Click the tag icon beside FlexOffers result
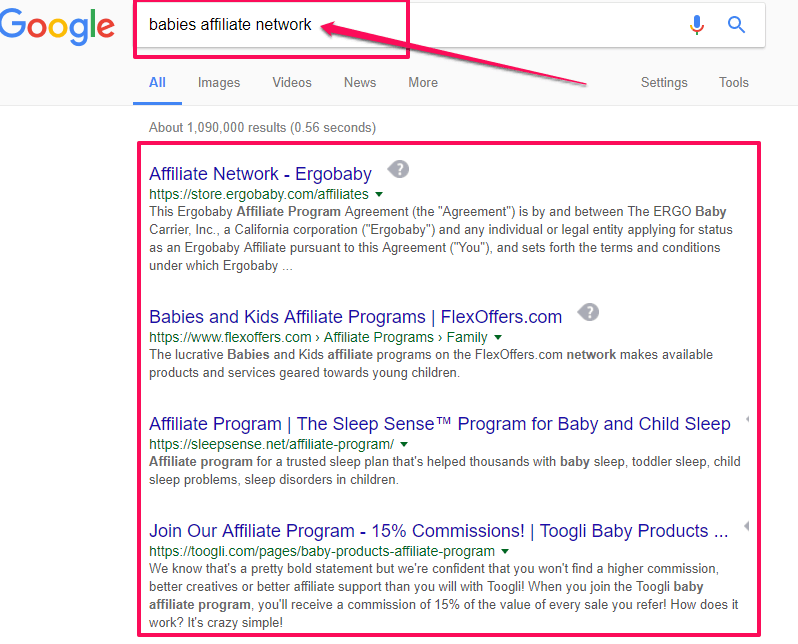The image size is (798, 644). click(588, 312)
